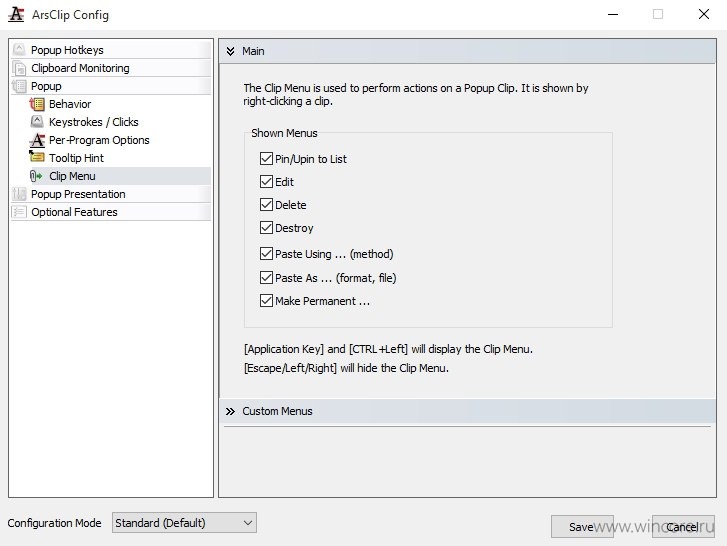
Task: Click the Tooltip Hint icon
Action: click(x=37, y=157)
